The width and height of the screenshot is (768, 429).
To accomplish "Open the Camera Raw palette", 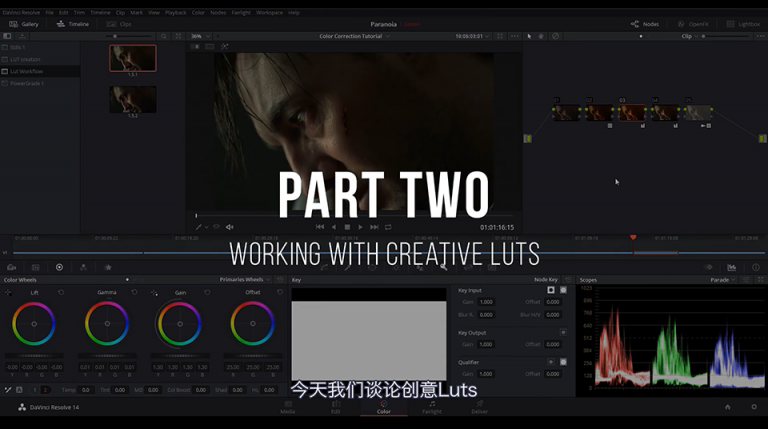I will [x=11, y=267].
